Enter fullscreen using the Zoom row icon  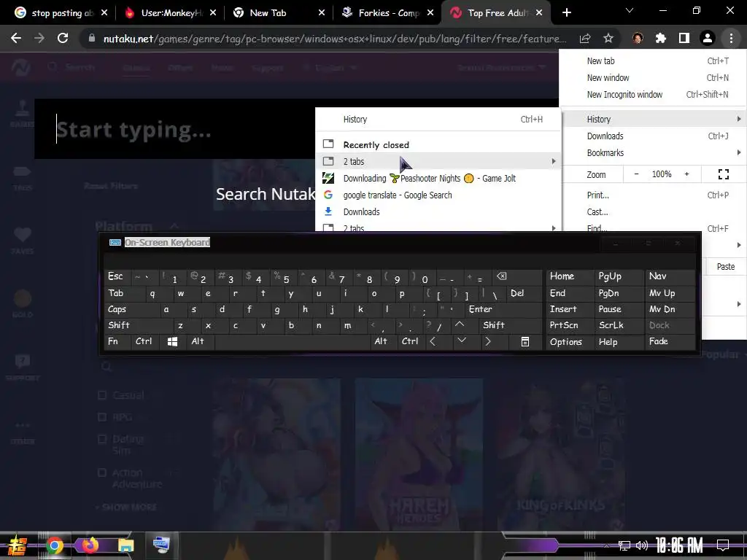pyautogui.click(x=723, y=174)
